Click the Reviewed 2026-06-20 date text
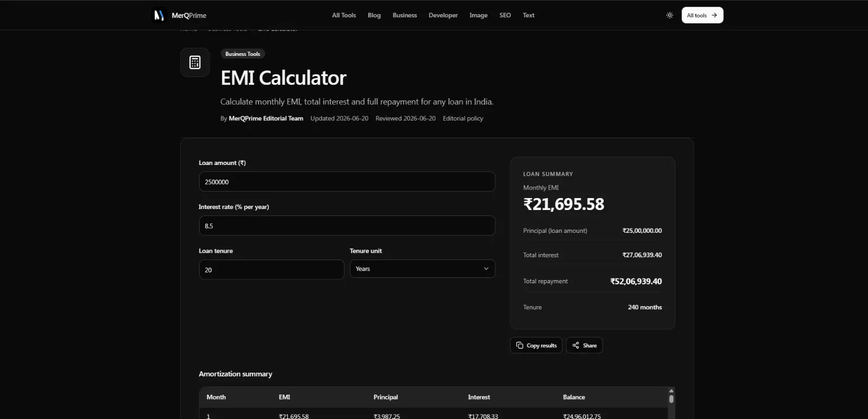The height and width of the screenshot is (419, 868). click(405, 118)
